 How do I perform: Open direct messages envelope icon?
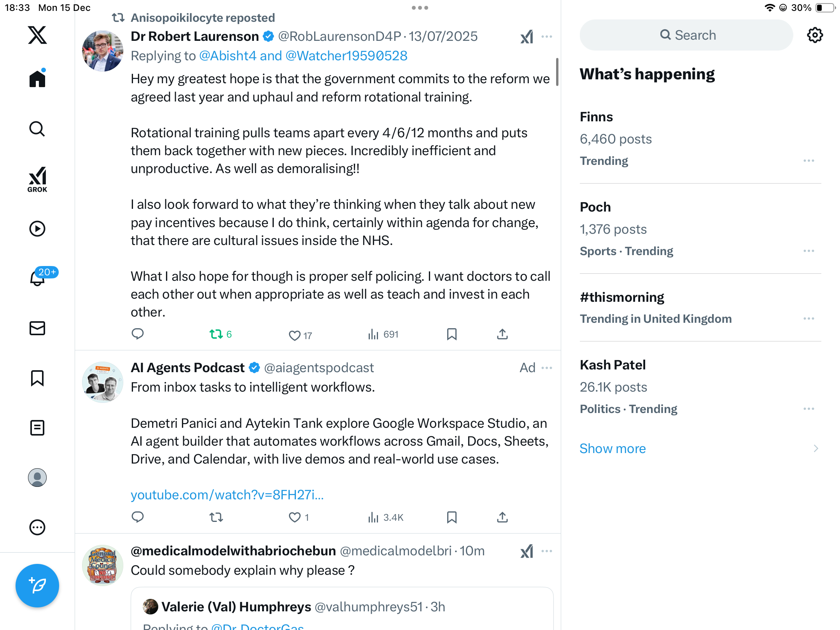tap(37, 328)
